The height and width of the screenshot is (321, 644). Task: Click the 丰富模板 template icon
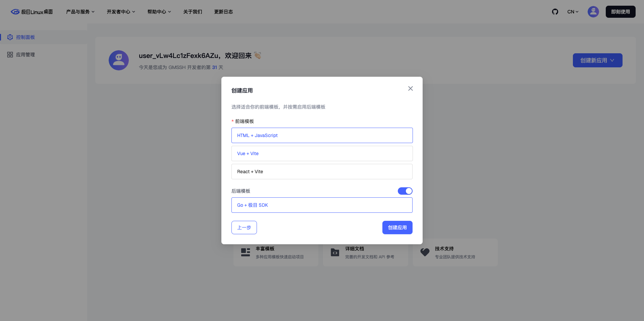[x=246, y=252]
